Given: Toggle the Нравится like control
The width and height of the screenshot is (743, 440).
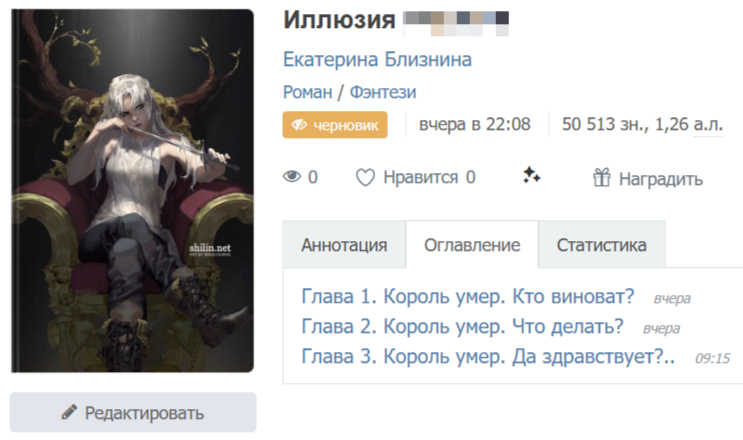Looking at the screenshot, I should (416, 178).
